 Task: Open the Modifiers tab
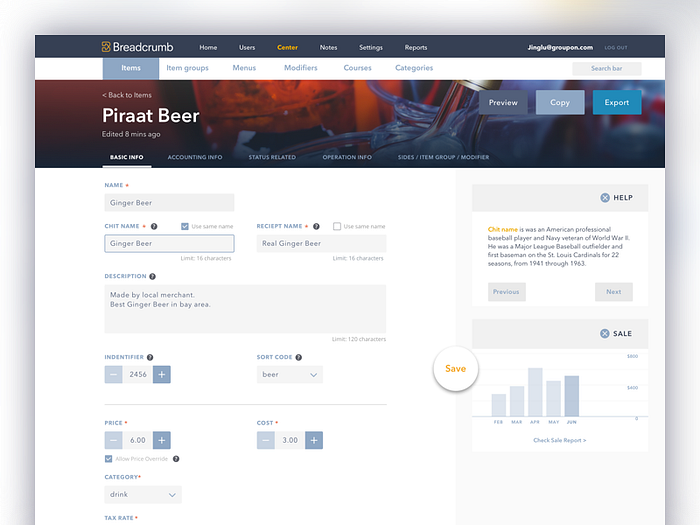[300, 68]
